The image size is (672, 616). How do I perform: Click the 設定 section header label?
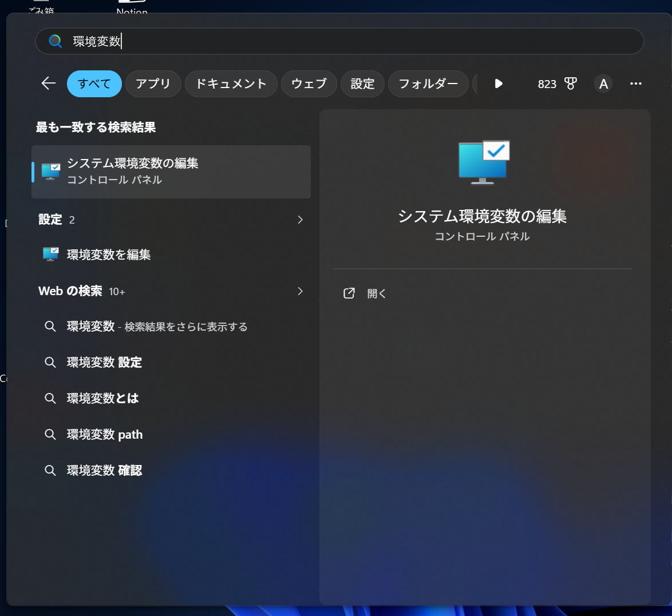pos(50,219)
